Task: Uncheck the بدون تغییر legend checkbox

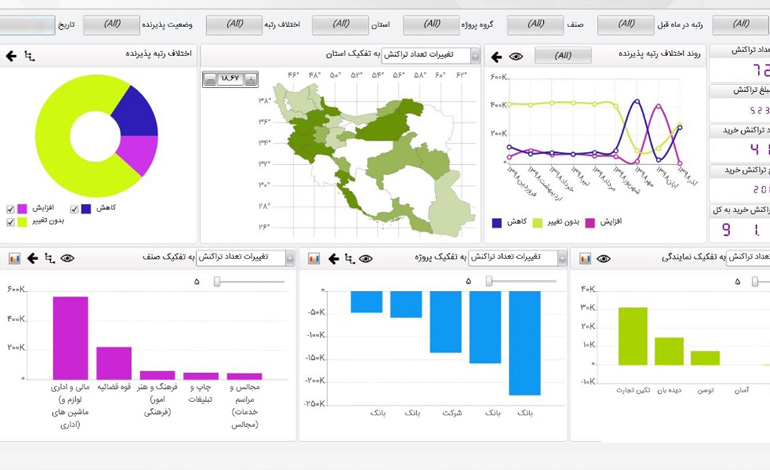Action: (x=11, y=221)
